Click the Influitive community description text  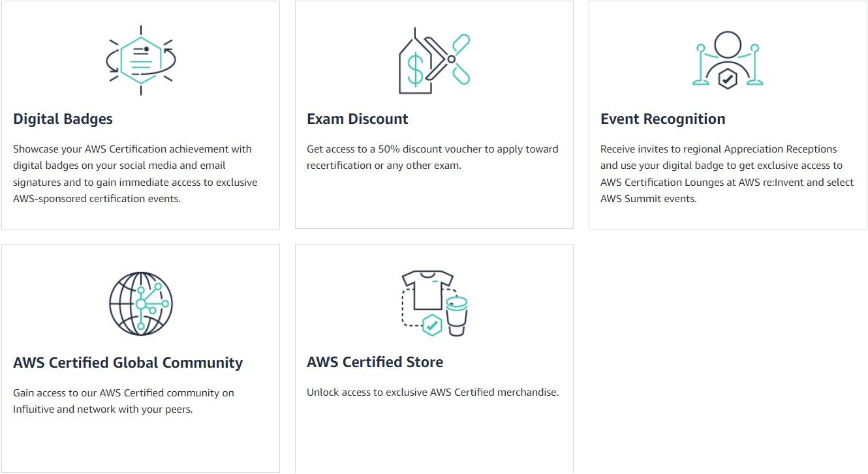tap(124, 401)
